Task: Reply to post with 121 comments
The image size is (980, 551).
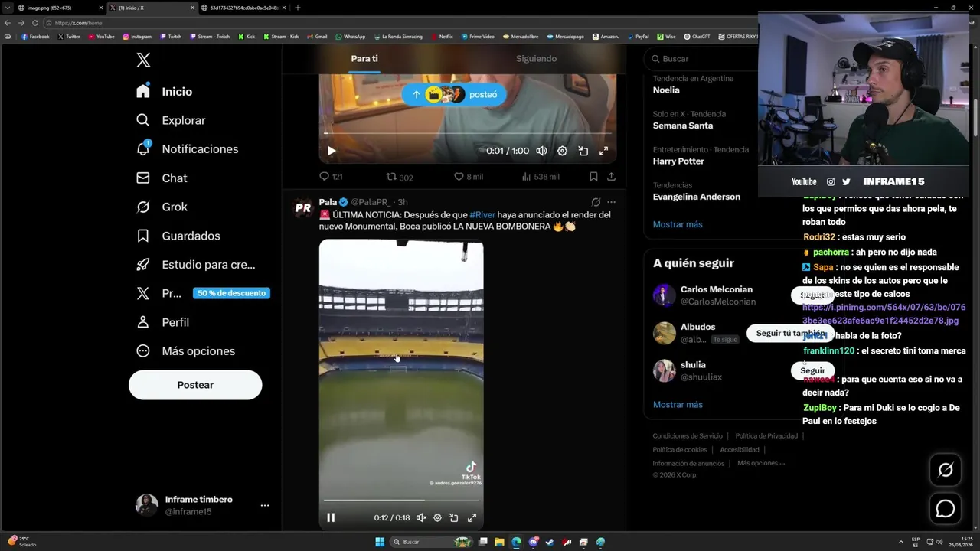Action: tap(331, 177)
